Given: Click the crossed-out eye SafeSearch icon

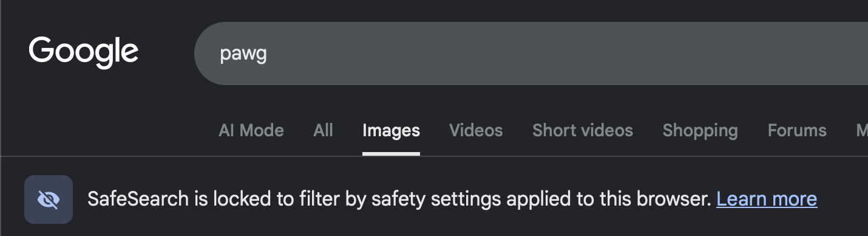Looking at the screenshot, I should pyautogui.click(x=49, y=200).
